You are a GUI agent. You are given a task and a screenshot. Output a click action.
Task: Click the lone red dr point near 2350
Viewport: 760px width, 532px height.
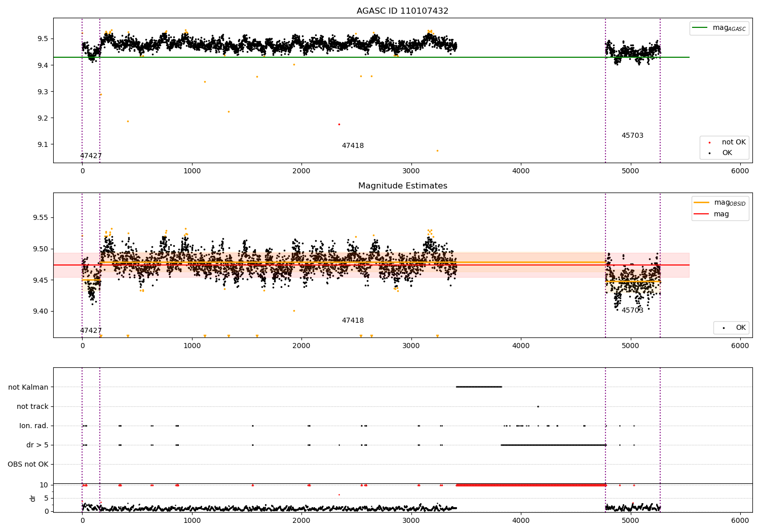point(339,495)
